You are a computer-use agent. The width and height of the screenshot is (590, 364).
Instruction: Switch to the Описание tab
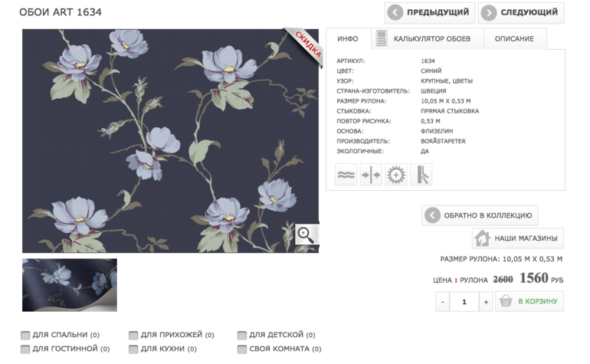514,39
